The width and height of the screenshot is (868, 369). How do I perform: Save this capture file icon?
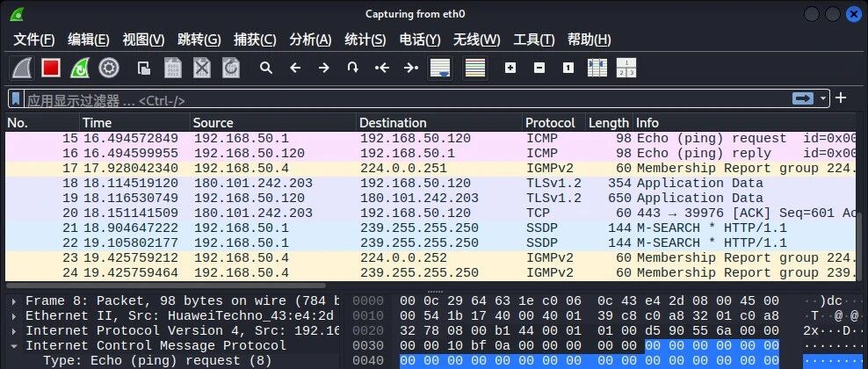pyautogui.click(x=173, y=68)
